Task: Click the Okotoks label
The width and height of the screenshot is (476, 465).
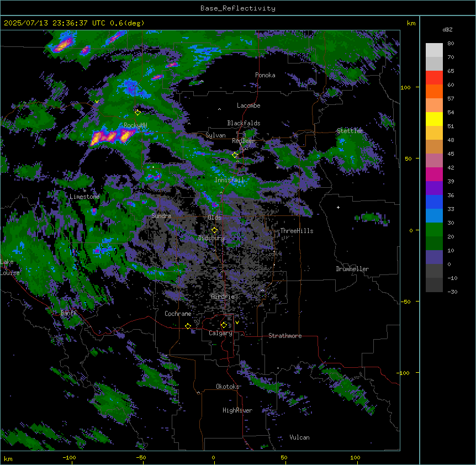Action: coord(228,387)
